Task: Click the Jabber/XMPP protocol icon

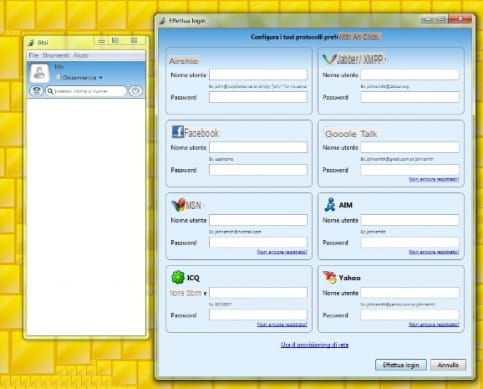Action: coord(329,59)
